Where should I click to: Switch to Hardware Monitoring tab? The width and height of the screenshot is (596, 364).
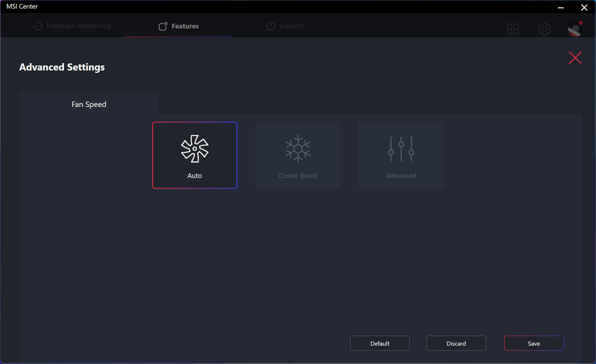coord(79,26)
